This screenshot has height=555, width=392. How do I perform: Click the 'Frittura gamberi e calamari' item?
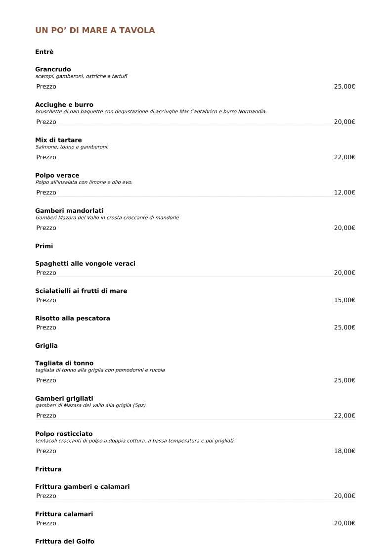tap(82, 487)
